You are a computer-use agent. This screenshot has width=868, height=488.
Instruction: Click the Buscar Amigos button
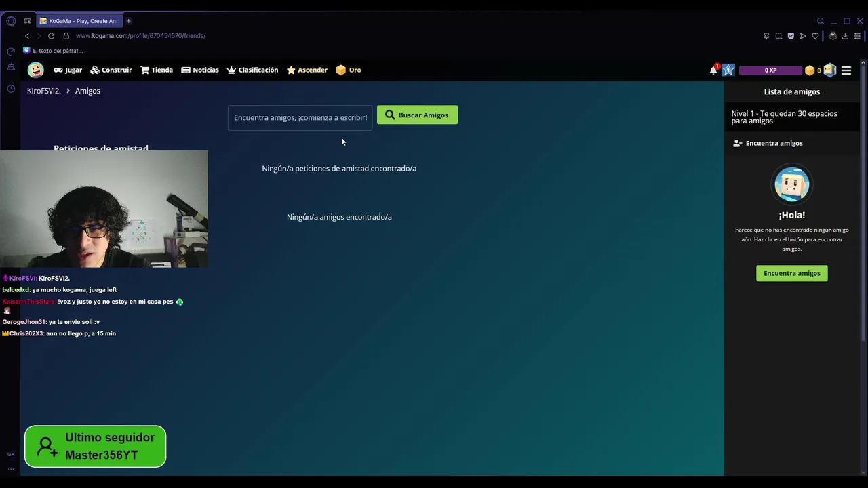coord(417,115)
